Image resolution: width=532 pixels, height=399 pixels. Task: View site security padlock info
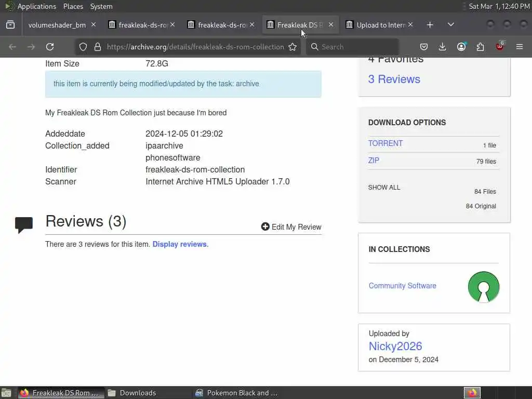pos(98,47)
